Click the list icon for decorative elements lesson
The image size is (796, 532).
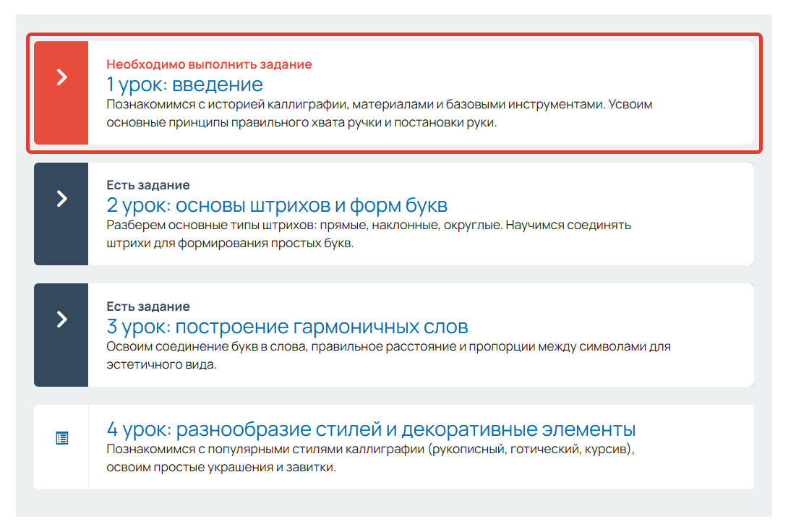(61, 437)
